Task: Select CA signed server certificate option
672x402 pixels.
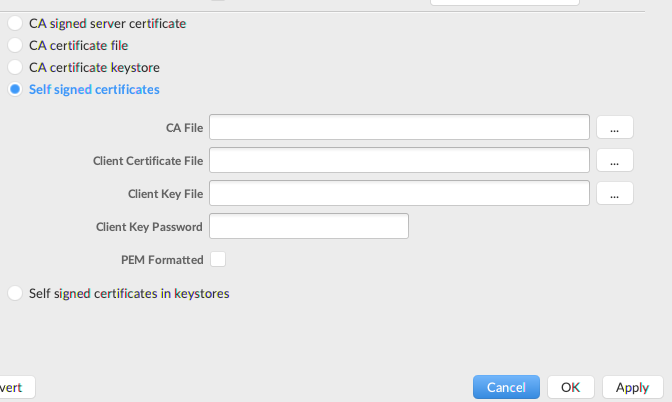Action: [x=15, y=22]
